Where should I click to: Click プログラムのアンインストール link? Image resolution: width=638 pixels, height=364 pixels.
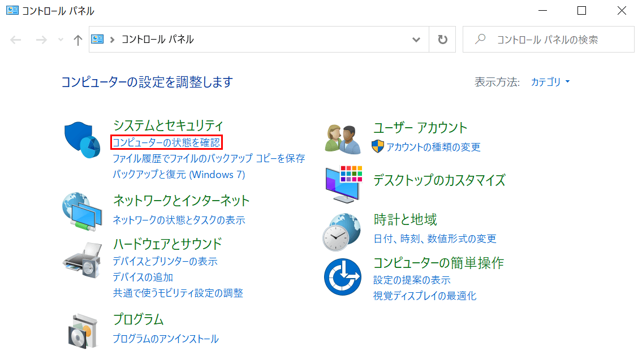click(x=166, y=339)
